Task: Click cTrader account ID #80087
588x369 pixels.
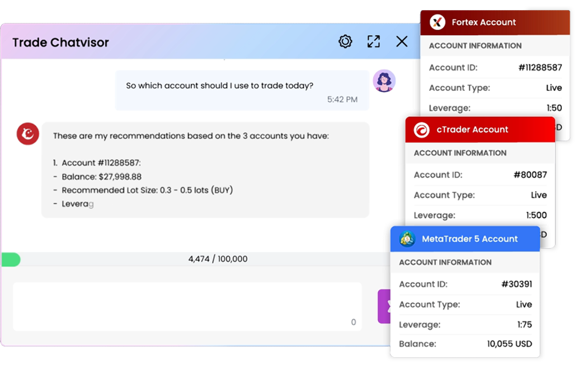Action: (530, 175)
